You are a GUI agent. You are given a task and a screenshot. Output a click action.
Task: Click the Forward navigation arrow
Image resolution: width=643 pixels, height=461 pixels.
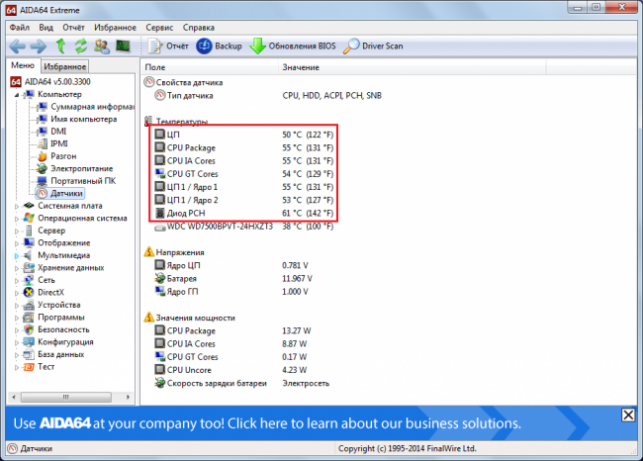pyautogui.click(x=39, y=46)
